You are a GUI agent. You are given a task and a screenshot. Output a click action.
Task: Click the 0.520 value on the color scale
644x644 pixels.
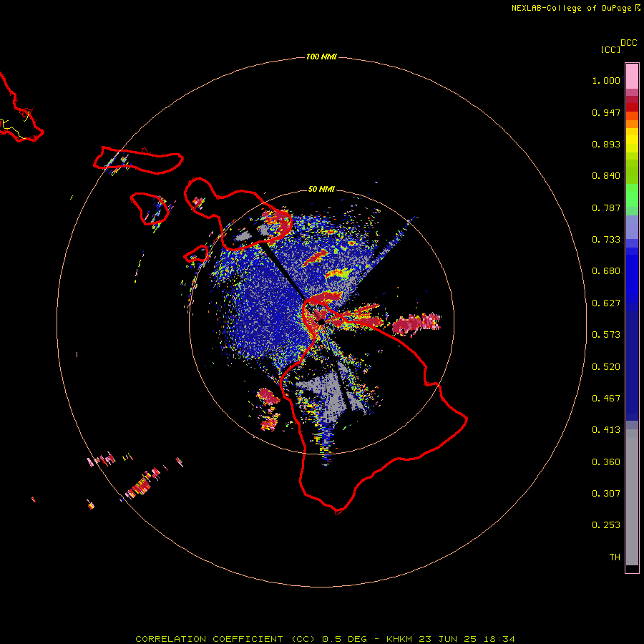point(606,367)
